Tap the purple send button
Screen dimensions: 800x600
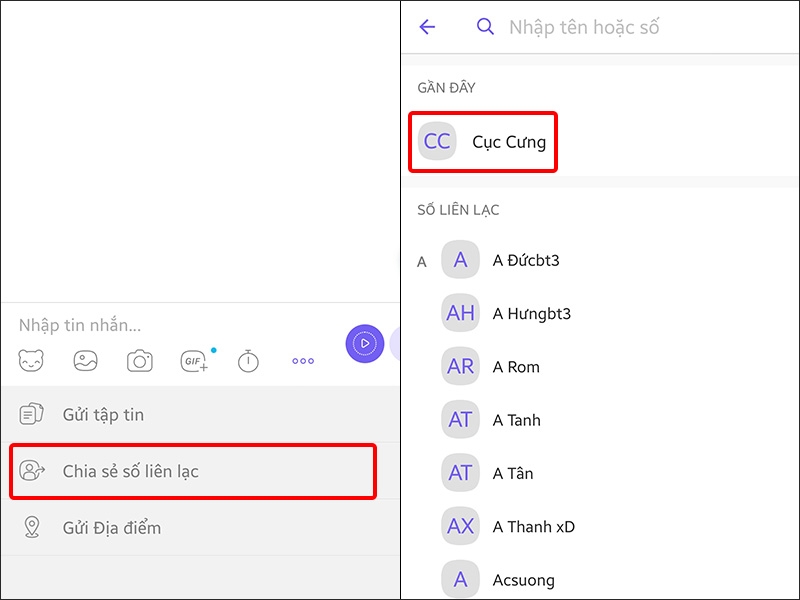point(364,343)
